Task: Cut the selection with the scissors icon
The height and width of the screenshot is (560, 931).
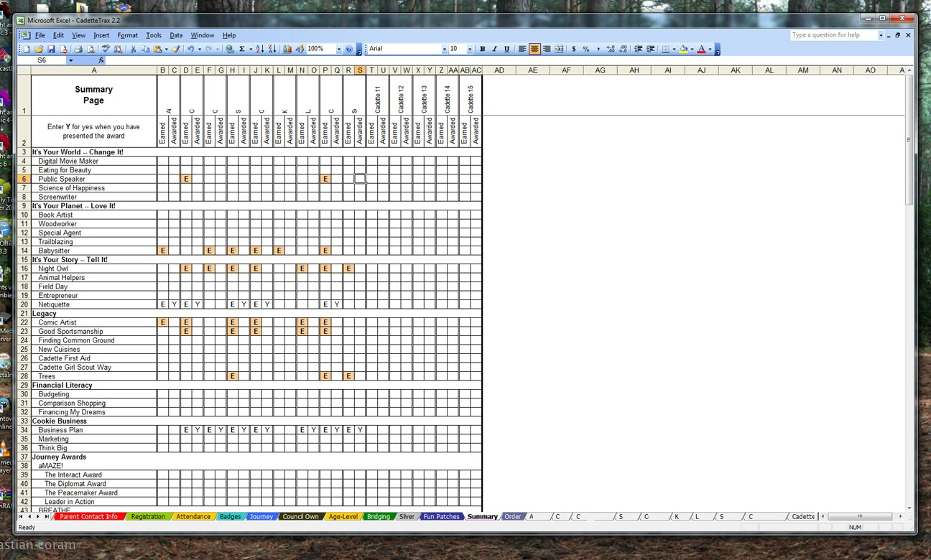Action: tap(133, 50)
